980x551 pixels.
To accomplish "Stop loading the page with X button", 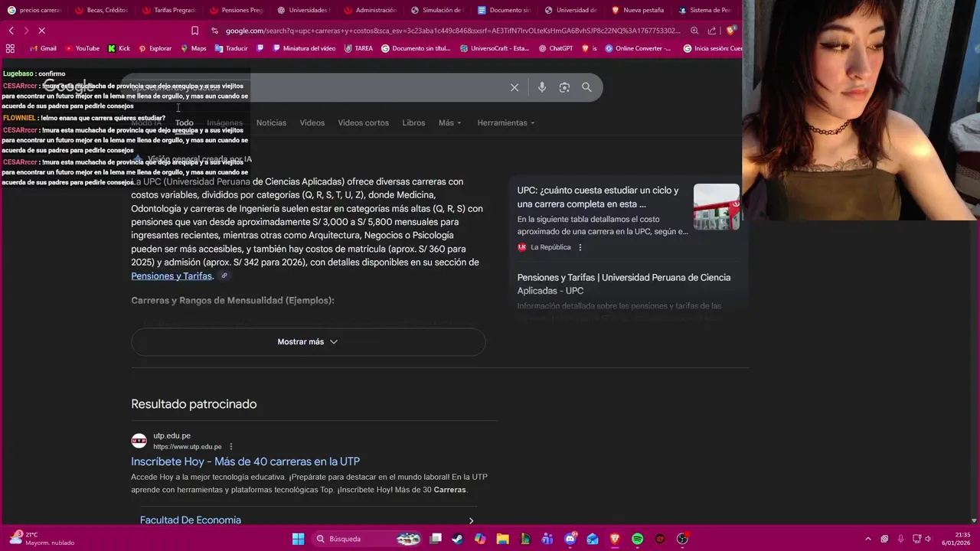I will [x=41, y=31].
